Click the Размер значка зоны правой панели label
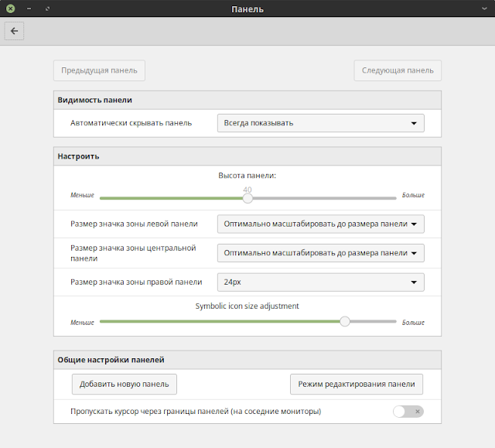The height and width of the screenshot is (448, 495). [136, 282]
